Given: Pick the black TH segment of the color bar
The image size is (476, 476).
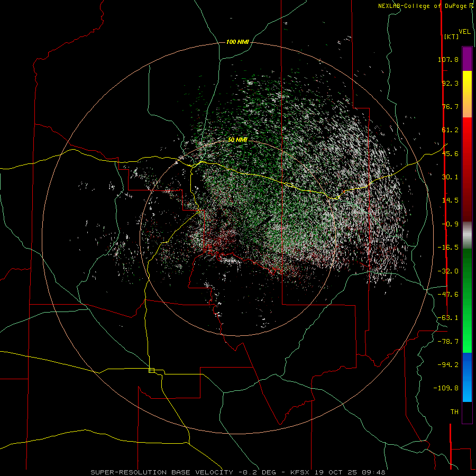Looking at the screenshot, I should click(x=467, y=412).
